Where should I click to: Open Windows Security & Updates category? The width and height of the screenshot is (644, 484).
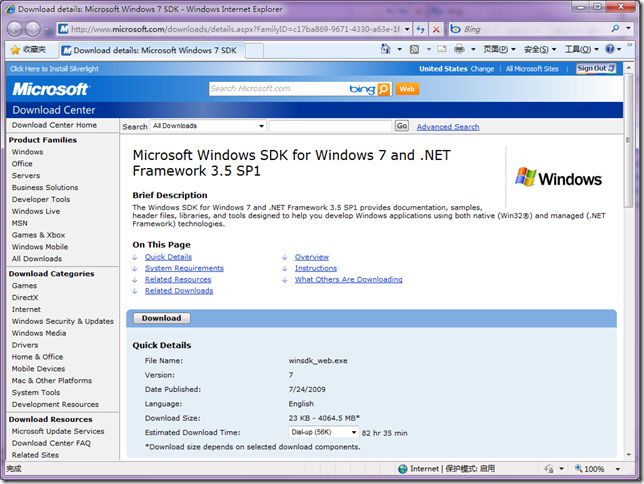tap(62, 321)
